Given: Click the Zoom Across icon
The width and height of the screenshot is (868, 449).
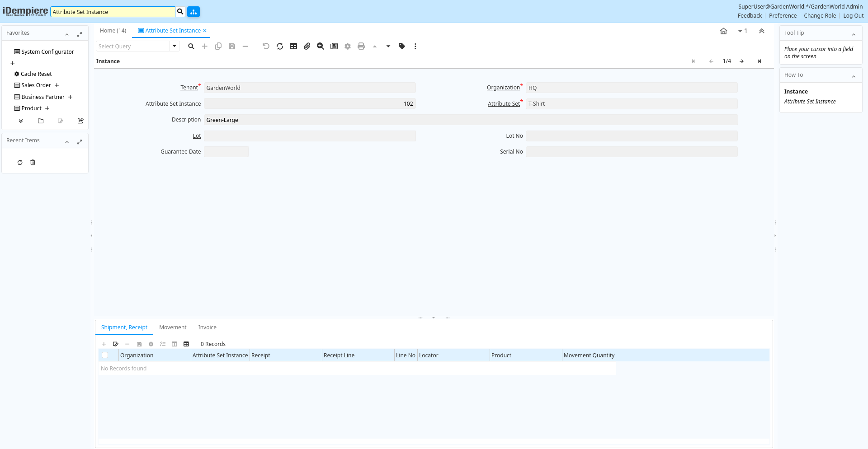Looking at the screenshot, I should 321,46.
